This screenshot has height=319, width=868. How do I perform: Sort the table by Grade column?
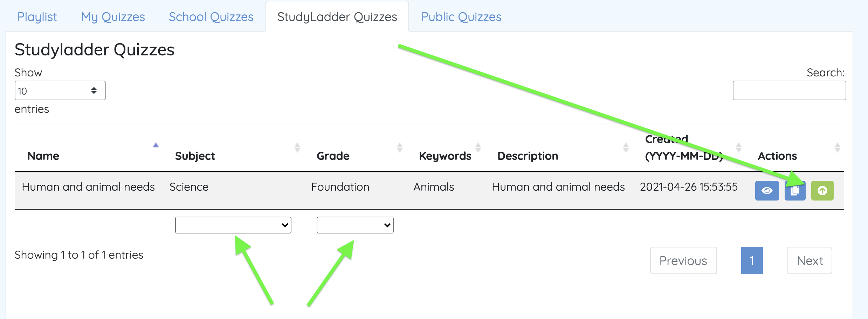tap(333, 156)
